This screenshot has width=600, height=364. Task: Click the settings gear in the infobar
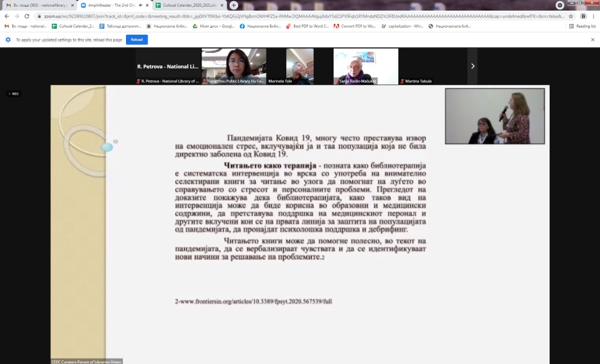pyautogui.click(x=8, y=40)
